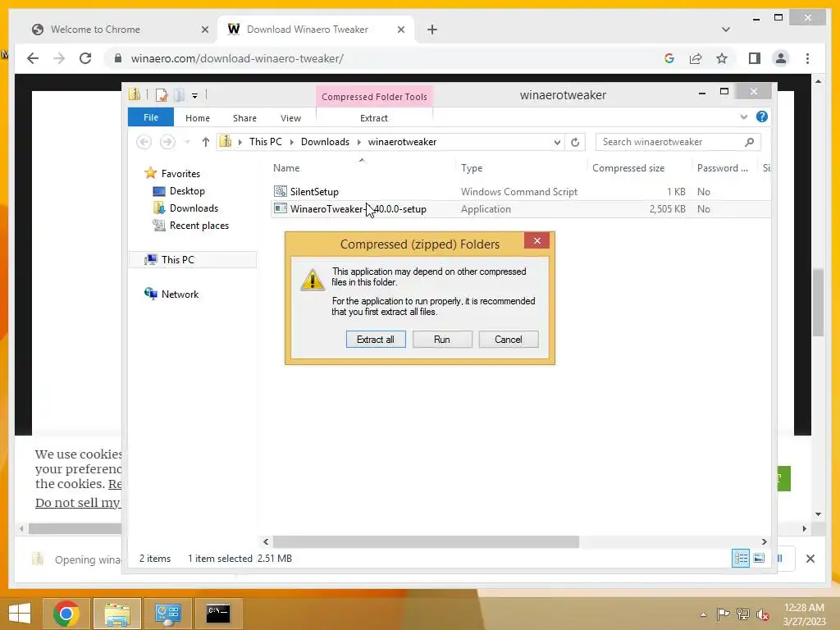Open the Extract ribbon tab
Screen dimensions: 840x630
[x=374, y=118]
